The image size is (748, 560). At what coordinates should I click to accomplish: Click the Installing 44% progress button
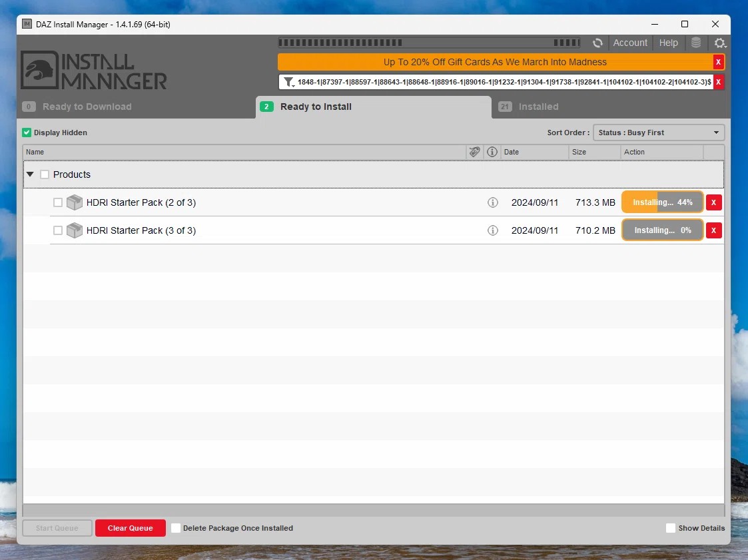pos(663,202)
